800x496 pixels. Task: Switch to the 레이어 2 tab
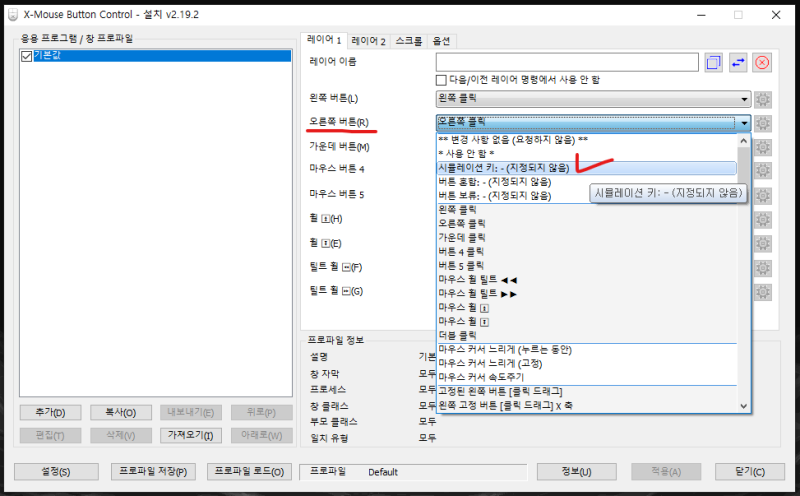click(368, 41)
